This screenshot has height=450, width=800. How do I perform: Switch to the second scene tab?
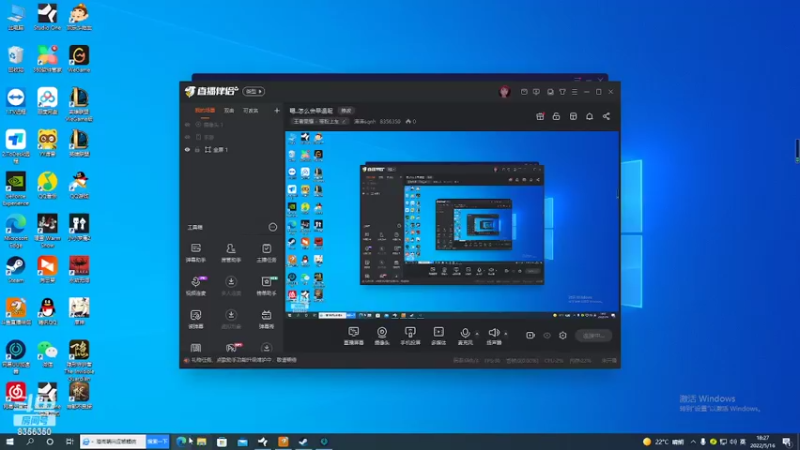pyautogui.click(x=229, y=110)
